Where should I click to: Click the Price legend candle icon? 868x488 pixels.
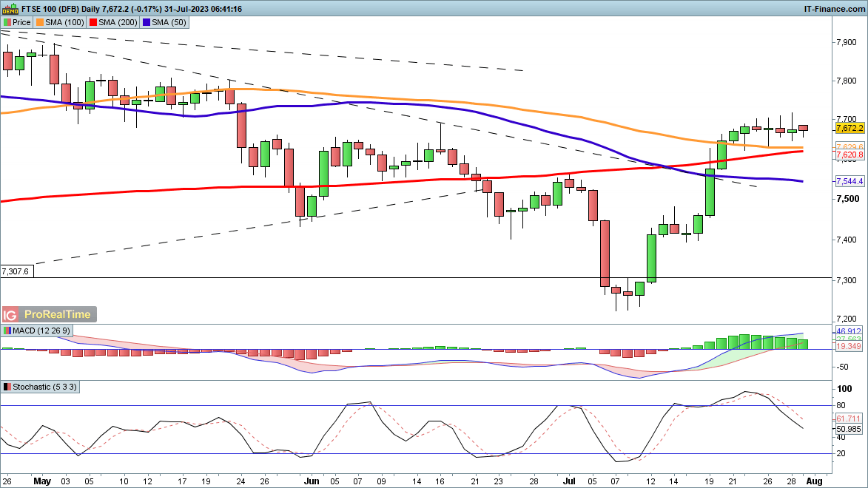coord(7,22)
